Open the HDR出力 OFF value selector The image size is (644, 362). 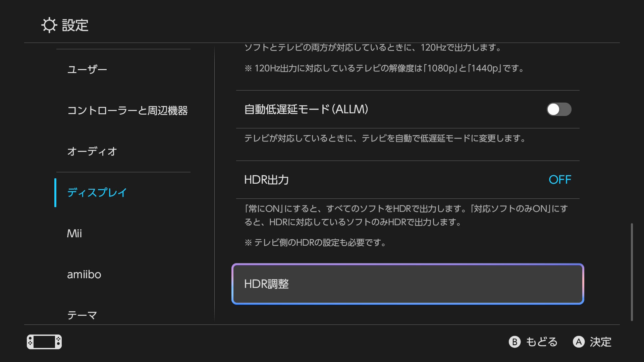pyautogui.click(x=559, y=180)
